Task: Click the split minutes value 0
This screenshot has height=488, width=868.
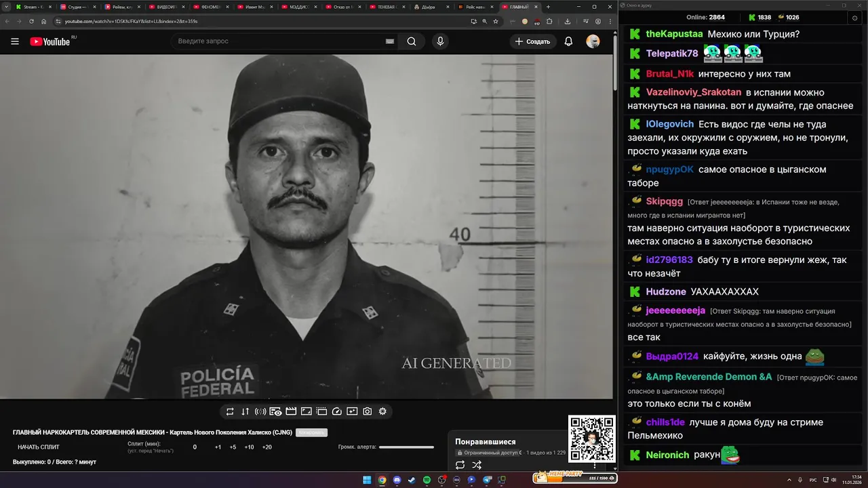Action: tap(195, 447)
